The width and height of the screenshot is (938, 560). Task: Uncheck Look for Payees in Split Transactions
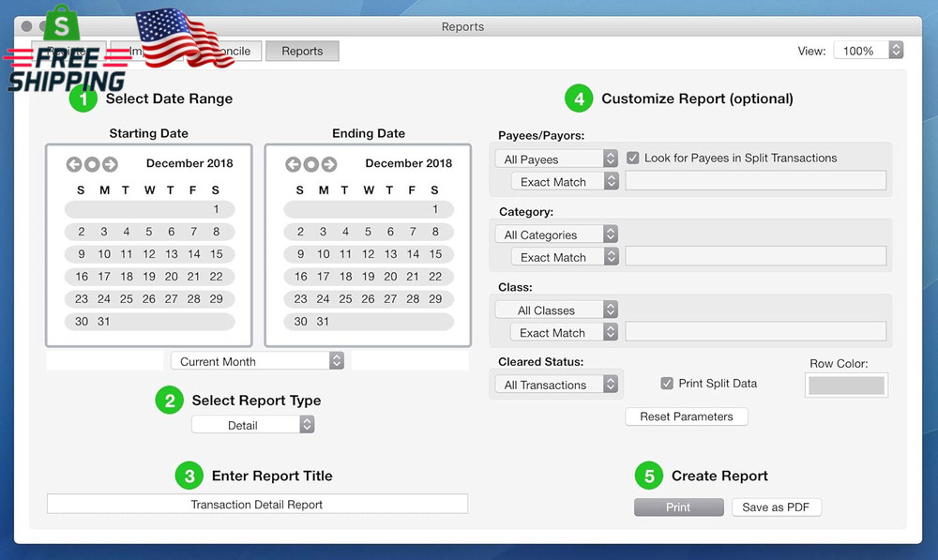pyautogui.click(x=633, y=158)
